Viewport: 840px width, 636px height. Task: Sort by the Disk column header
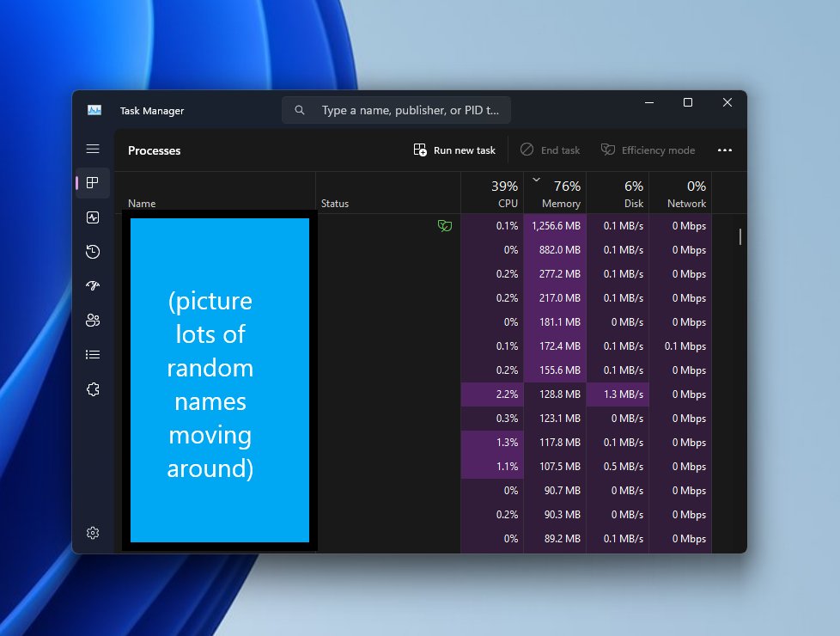618,193
